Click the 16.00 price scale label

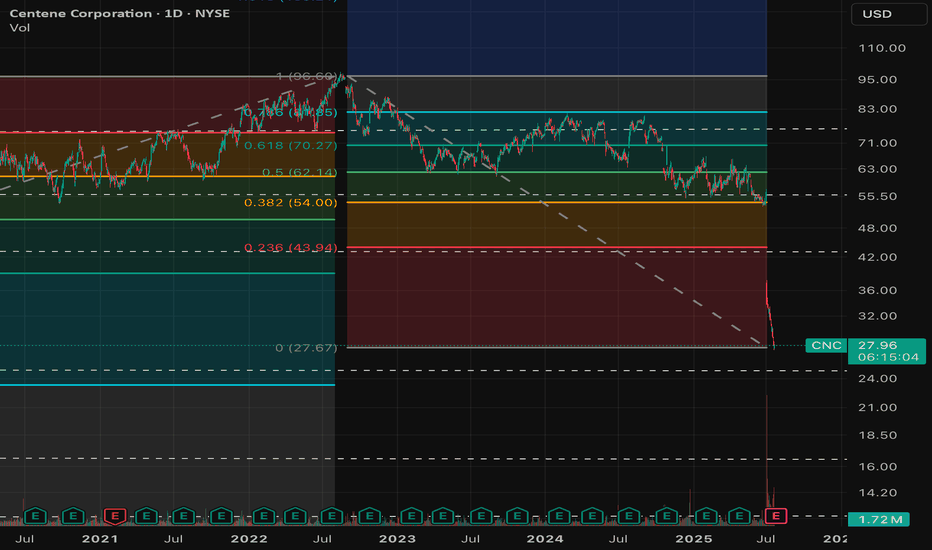[x=877, y=467]
